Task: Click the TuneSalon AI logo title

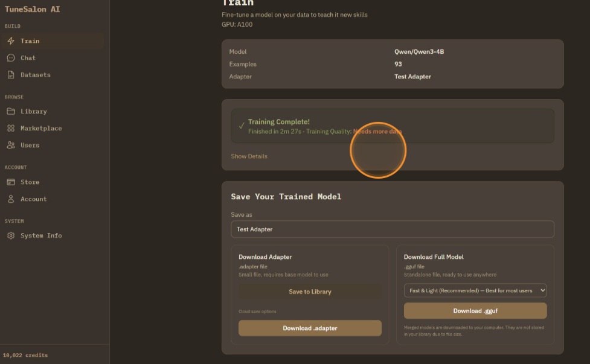Action: coord(32,10)
